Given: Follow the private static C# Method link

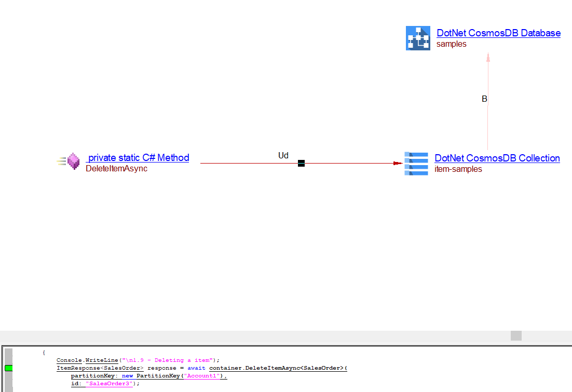Looking at the screenshot, I should (x=138, y=158).
